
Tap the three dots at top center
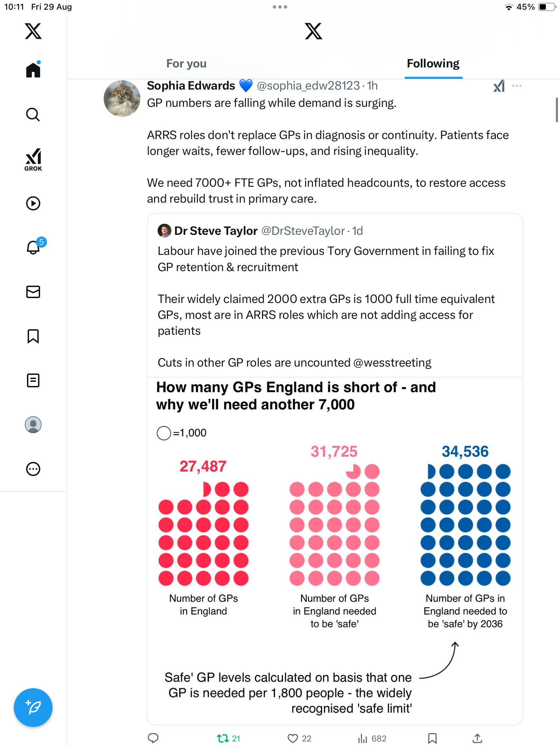point(280,7)
